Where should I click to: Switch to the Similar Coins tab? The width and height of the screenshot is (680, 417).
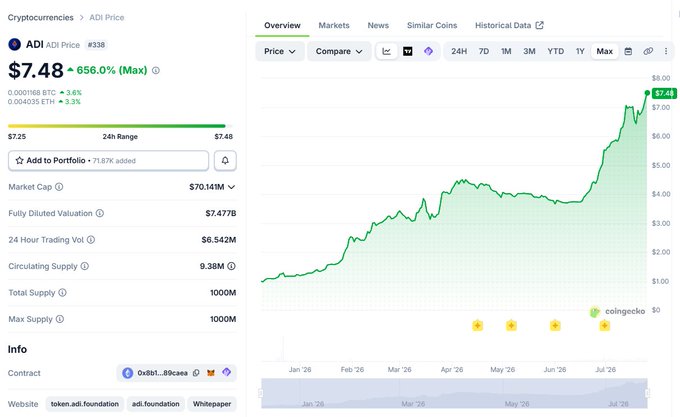pos(432,25)
